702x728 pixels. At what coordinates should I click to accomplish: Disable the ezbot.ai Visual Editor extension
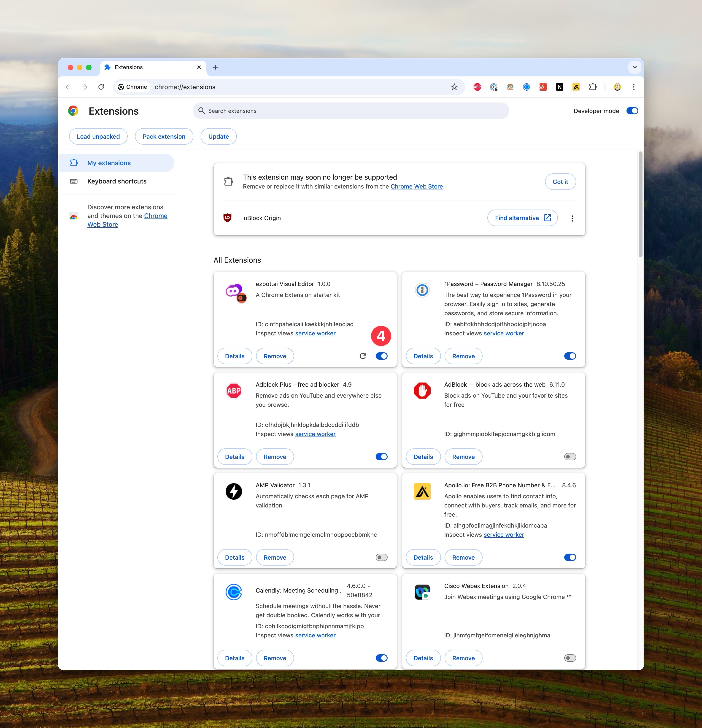(381, 356)
